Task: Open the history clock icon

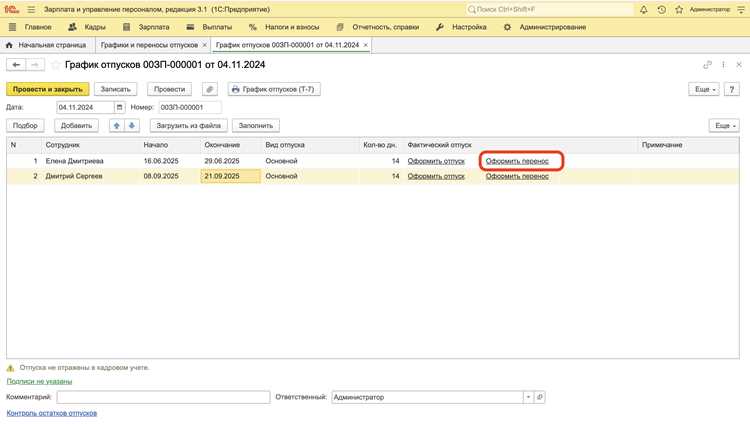Action: pos(662,10)
